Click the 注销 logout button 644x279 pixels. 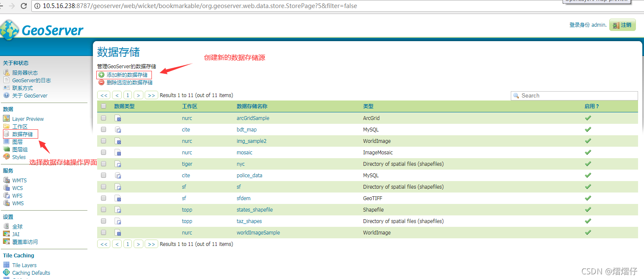tap(622, 25)
